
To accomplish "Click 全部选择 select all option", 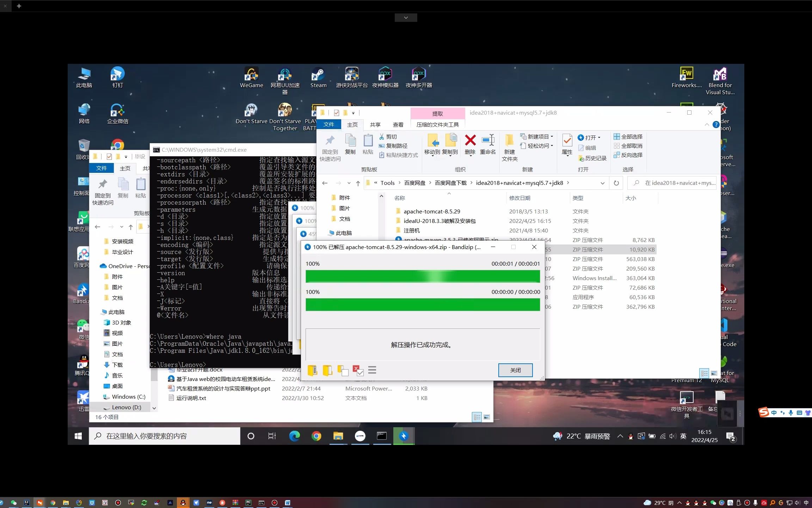I will pos(628,137).
